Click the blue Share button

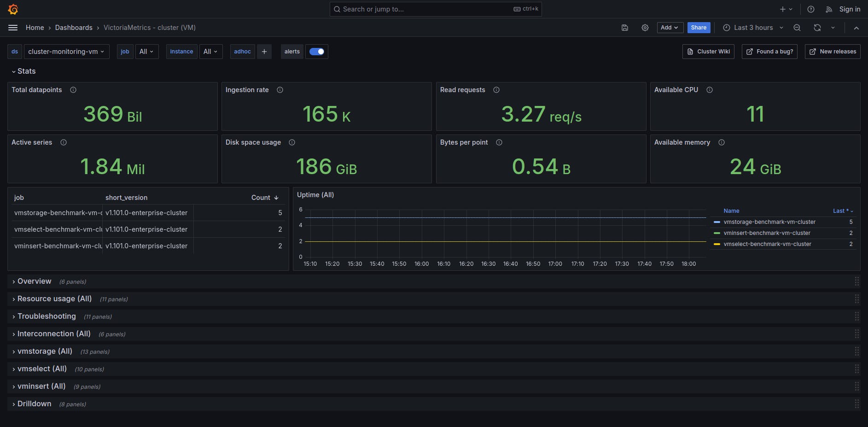[698, 28]
